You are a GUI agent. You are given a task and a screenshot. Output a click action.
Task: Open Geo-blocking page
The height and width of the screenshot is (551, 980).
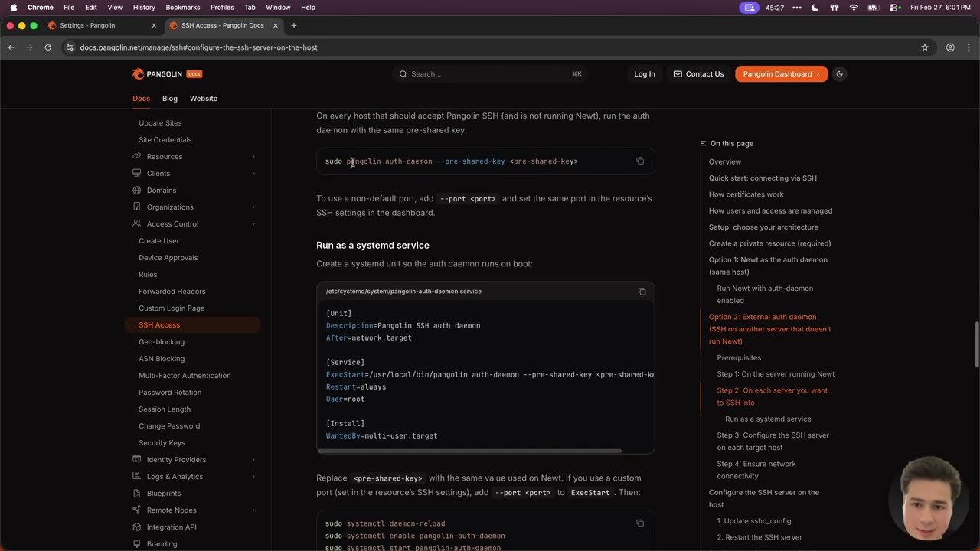point(162,342)
